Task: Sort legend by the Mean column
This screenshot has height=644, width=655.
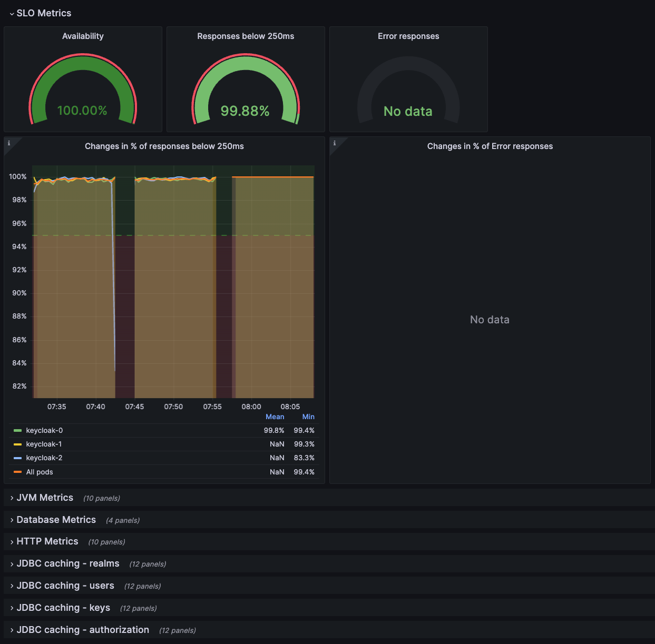Action: [x=275, y=417]
